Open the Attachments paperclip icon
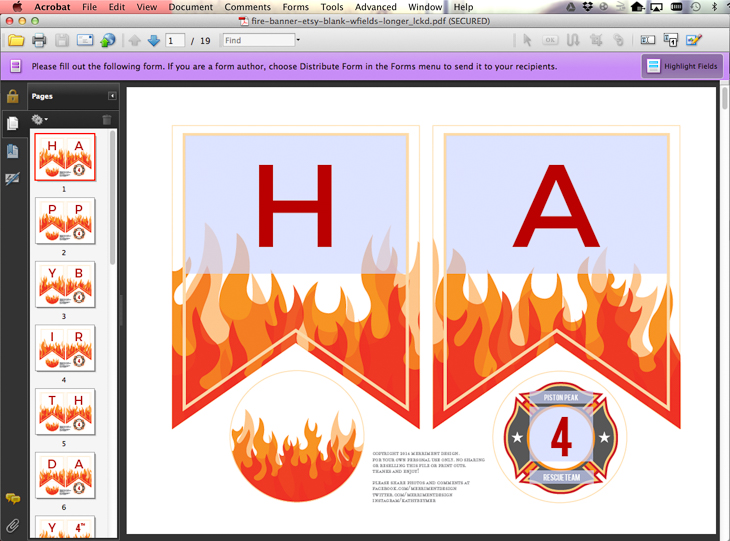 [13, 526]
